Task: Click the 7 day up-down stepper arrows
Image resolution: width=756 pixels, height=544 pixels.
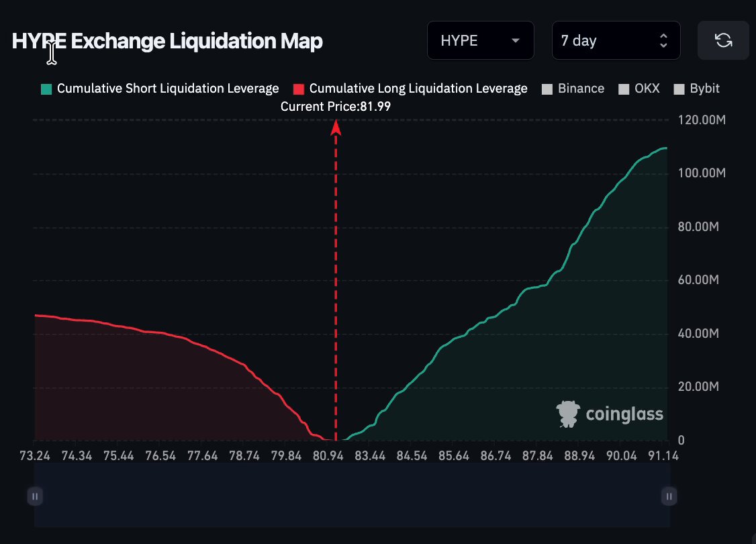Action: coord(663,40)
